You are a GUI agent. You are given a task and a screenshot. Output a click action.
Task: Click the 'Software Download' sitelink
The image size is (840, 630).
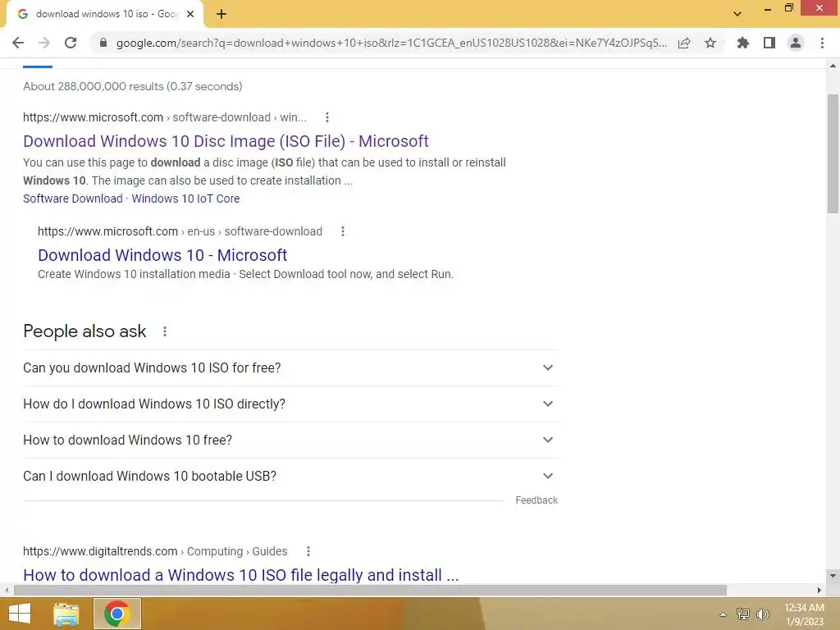coord(73,199)
